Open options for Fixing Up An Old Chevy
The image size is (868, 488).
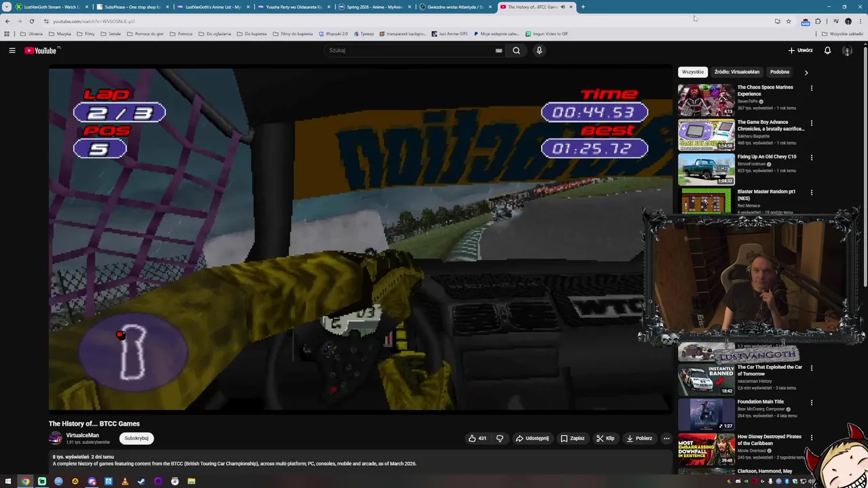pyautogui.click(x=811, y=157)
